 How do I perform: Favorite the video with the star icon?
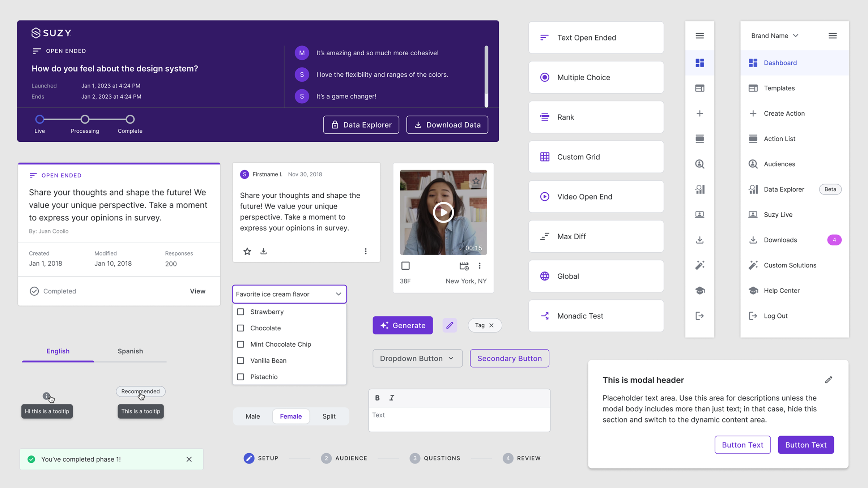[x=476, y=181]
